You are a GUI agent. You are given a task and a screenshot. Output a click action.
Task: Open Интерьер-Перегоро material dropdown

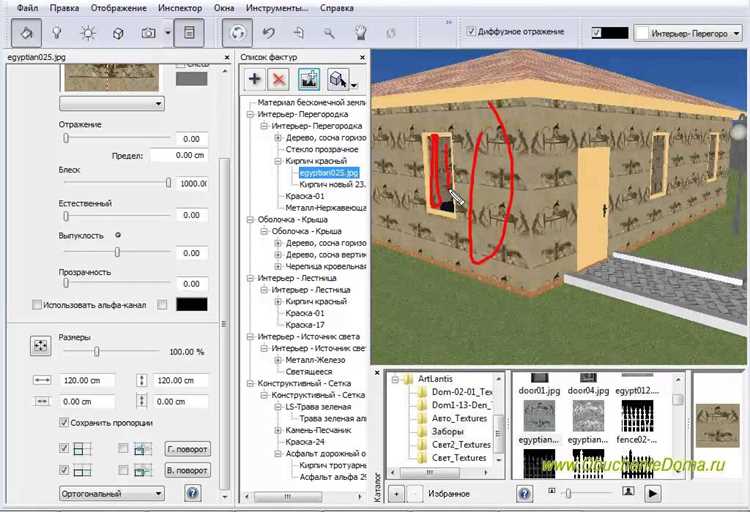pyautogui.click(x=688, y=33)
